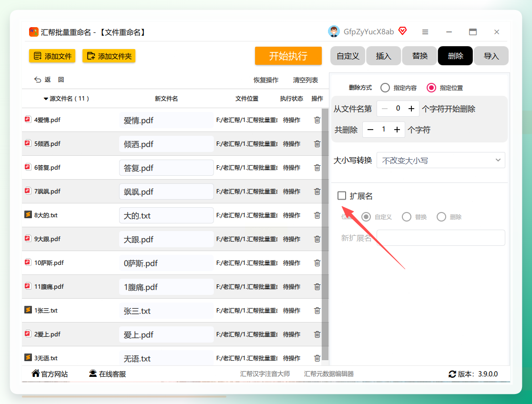Image resolution: width=532 pixels, height=404 pixels.
Task: Click the red VIP diamond icon
Action: (403, 31)
